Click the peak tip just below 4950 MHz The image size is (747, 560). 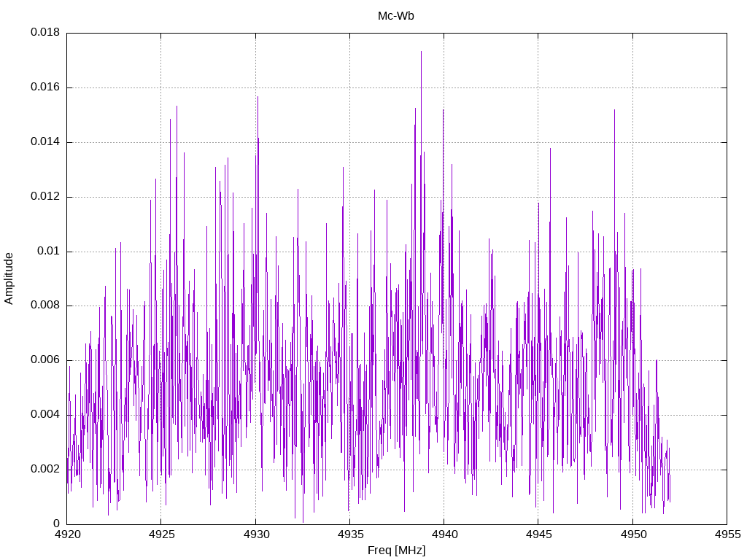[614, 111]
